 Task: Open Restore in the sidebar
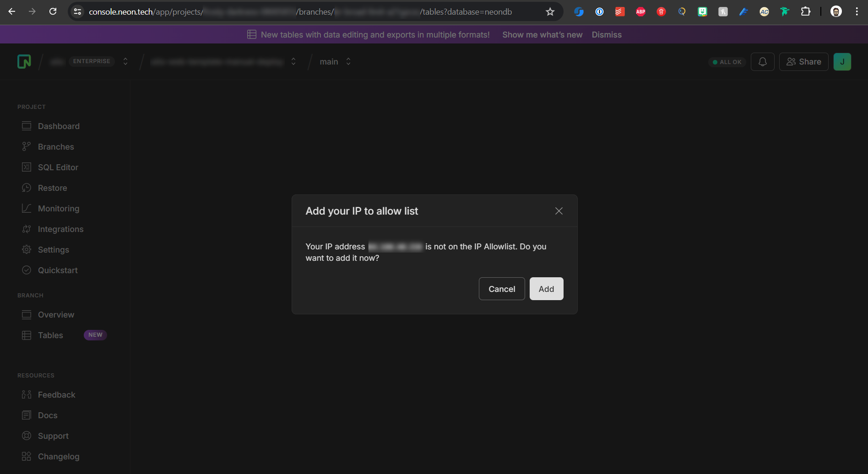53,188
